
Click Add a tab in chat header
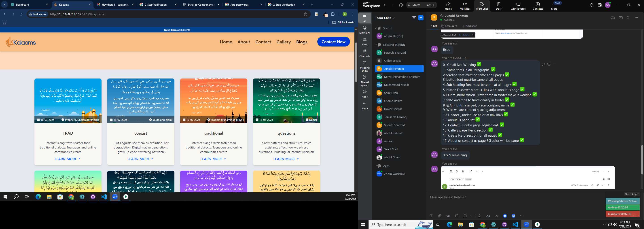pos(470,26)
